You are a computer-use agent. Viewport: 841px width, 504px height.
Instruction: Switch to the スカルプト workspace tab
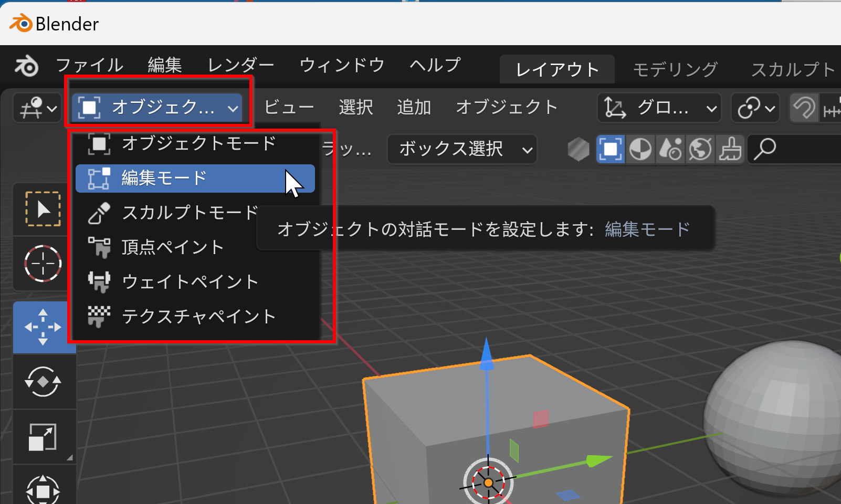[793, 69]
